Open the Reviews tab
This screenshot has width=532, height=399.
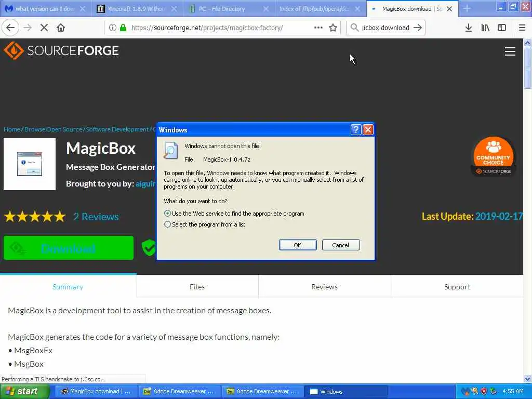tap(324, 287)
